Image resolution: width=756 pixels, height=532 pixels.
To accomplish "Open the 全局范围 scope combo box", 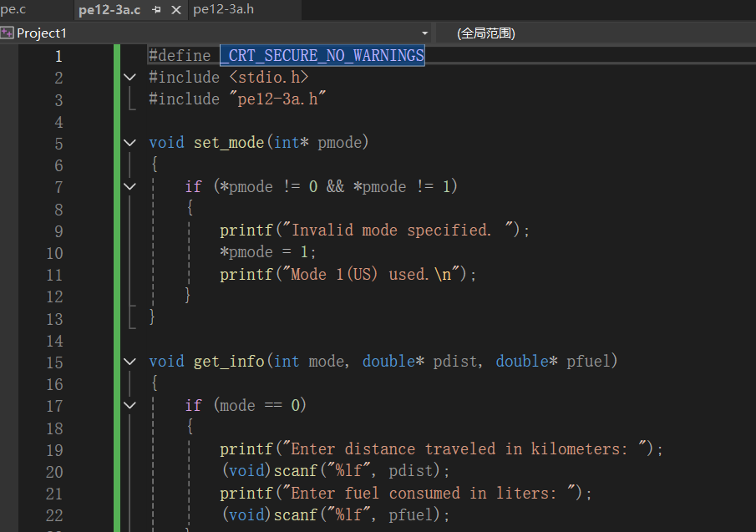I will tap(596, 33).
